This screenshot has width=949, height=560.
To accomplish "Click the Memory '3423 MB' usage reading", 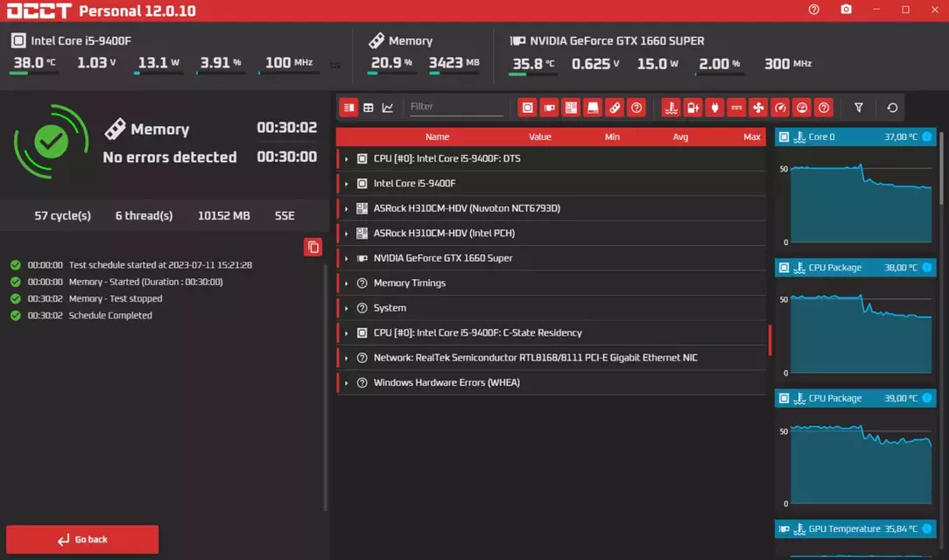I will click(453, 63).
